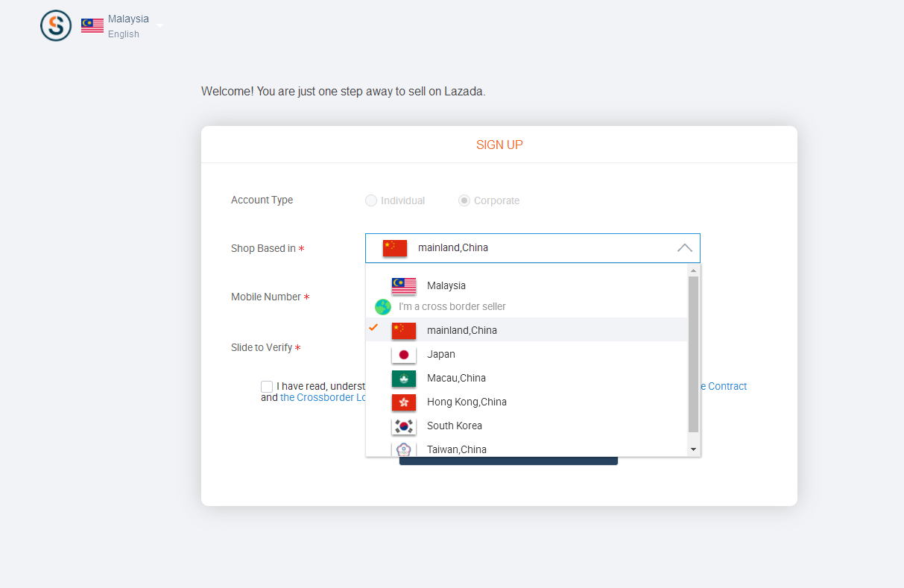
Task: Click the Welcome message text
Action: tap(344, 92)
